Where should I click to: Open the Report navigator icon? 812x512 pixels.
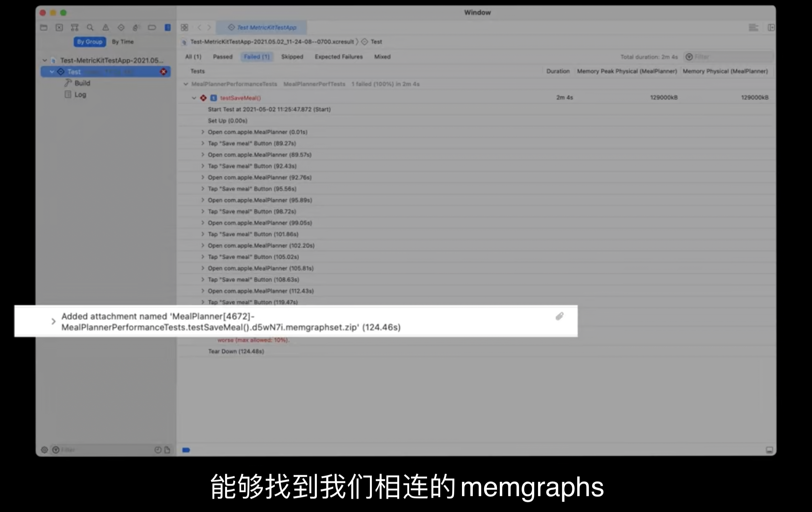(168, 27)
